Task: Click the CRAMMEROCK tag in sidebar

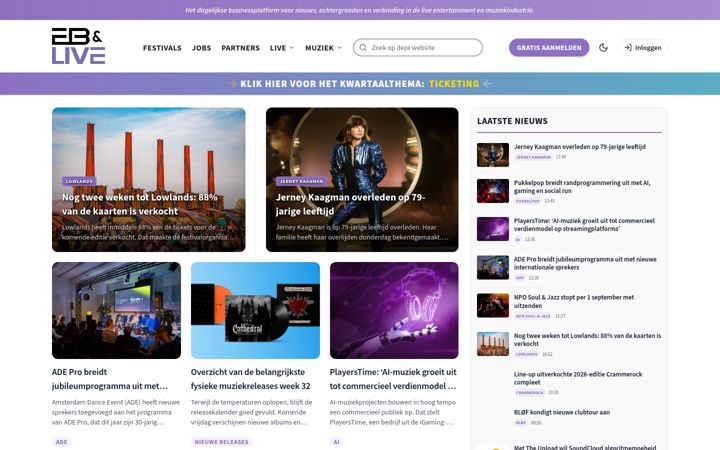Action: click(529, 393)
